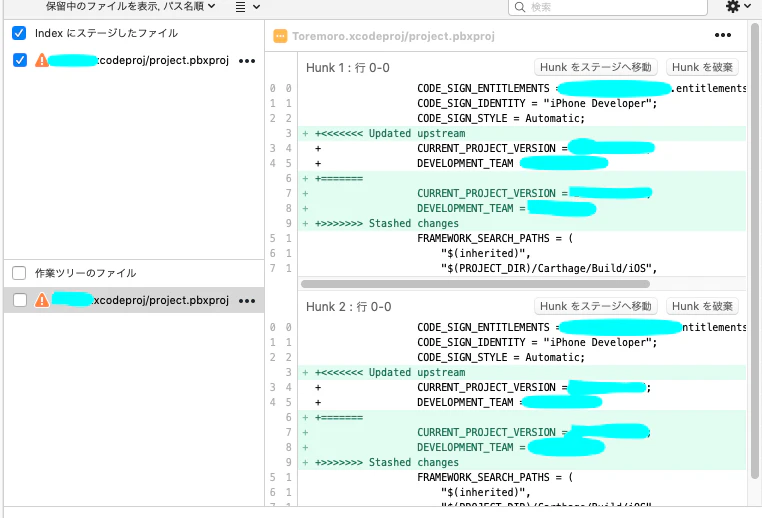Open more options for working tree project.pbxproj
This screenshot has height=518, width=762.
tap(247, 301)
